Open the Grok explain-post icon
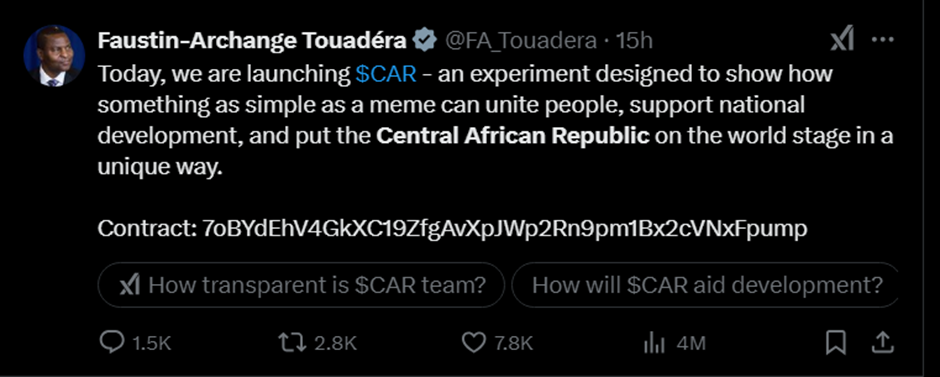The image size is (940, 377). coord(842,41)
